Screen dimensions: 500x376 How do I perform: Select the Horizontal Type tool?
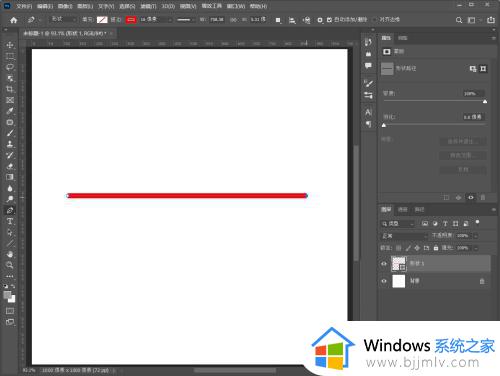pos(10,221)
